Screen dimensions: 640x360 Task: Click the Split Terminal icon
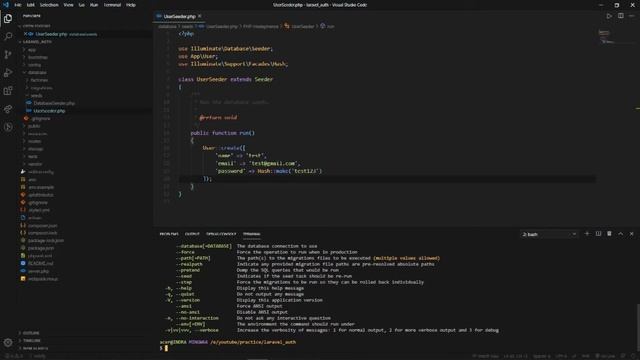pos(598,234)
